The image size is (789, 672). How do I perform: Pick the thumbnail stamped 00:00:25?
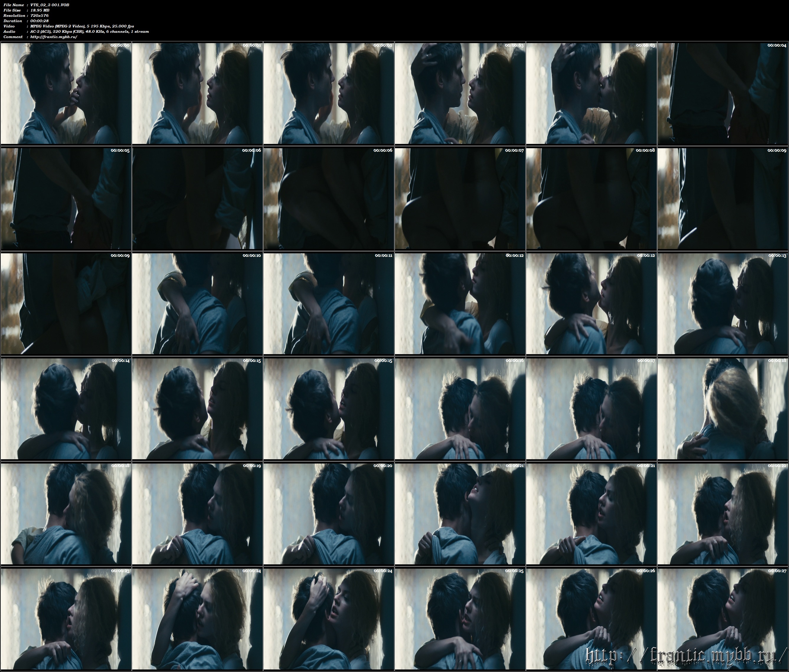[460, 619]
